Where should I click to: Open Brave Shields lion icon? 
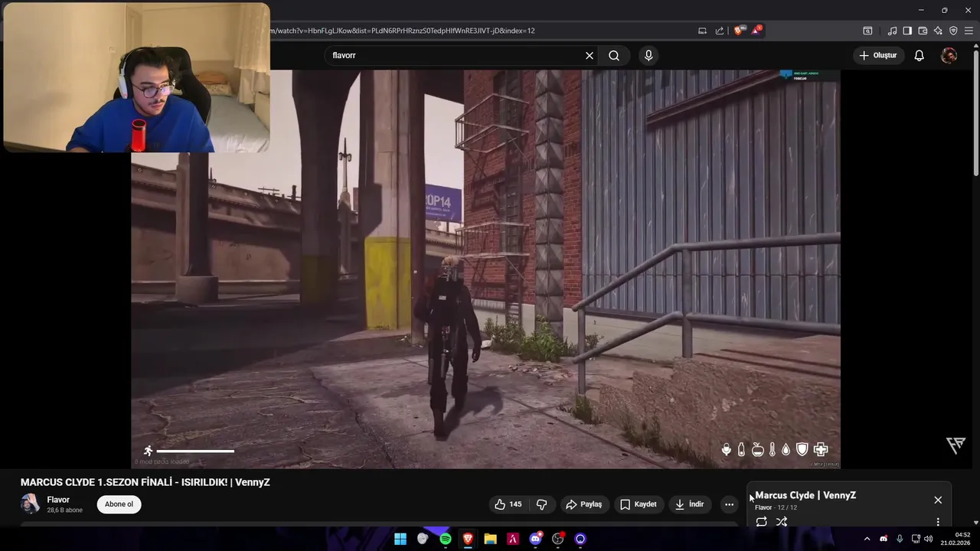738,31
